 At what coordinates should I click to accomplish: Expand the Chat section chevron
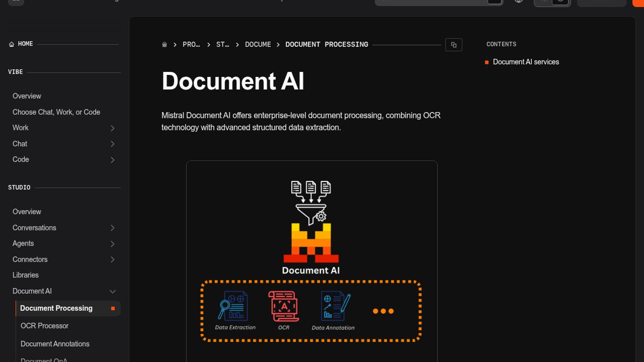[112, 144]
